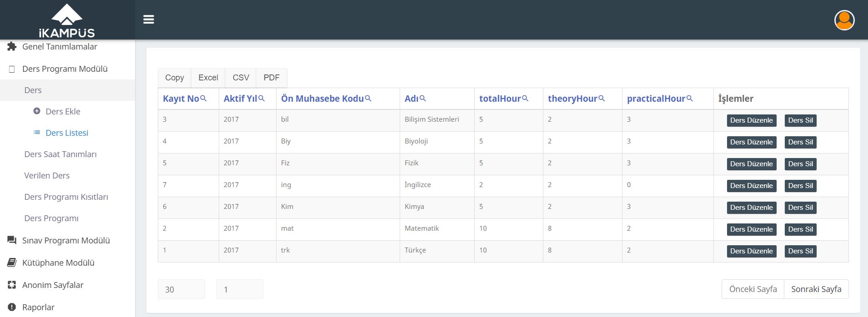Click the icon beside Ders Programı Modülü
868x317 pixels.
(x=12, y=69)
